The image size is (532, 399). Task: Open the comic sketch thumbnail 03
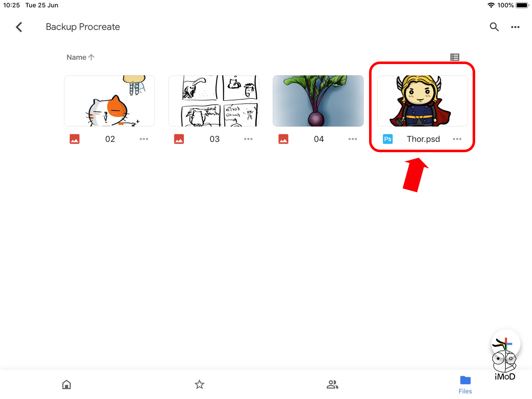[x=214, y=101]
